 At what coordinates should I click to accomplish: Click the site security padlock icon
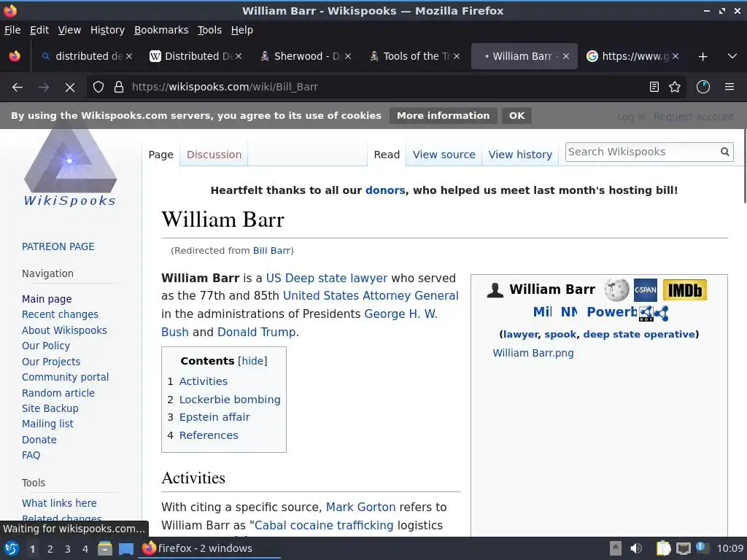point(119,87)
